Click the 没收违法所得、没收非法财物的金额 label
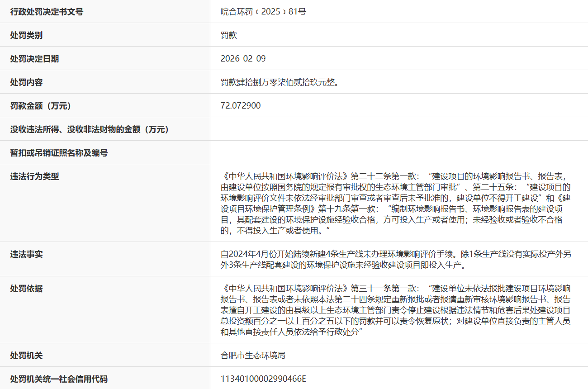 [x=90, y=129]
